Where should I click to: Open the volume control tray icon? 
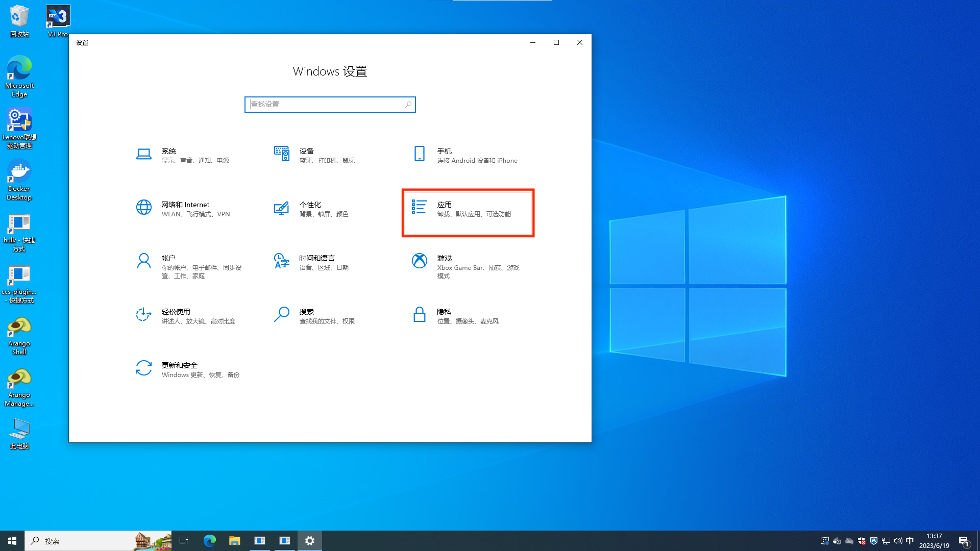pos(898,541)
